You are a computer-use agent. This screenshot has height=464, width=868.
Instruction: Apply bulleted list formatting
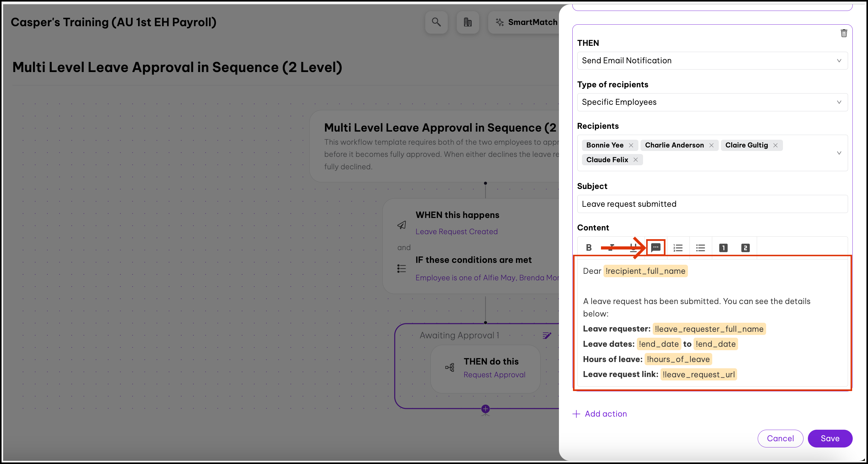click(700, 248)
